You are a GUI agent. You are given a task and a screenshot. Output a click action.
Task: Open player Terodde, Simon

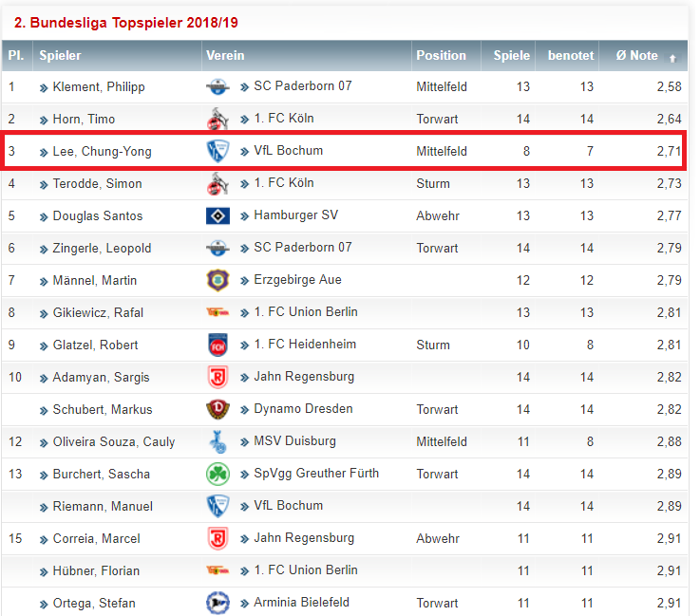[97, 184]
